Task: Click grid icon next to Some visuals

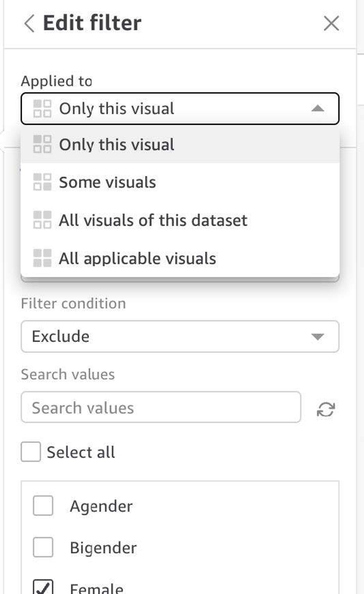Action: pos(42,182)
